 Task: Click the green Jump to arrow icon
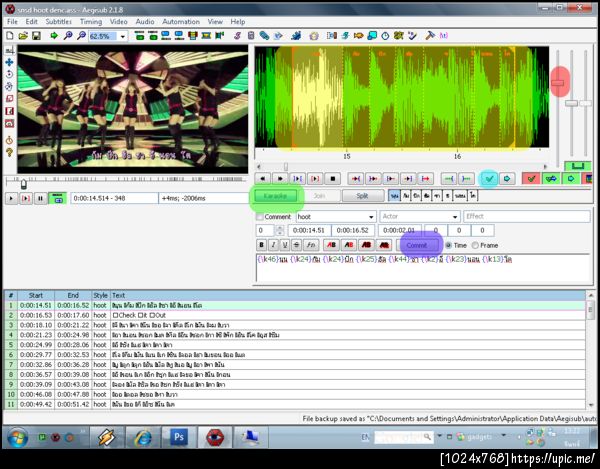coord(54,36)
